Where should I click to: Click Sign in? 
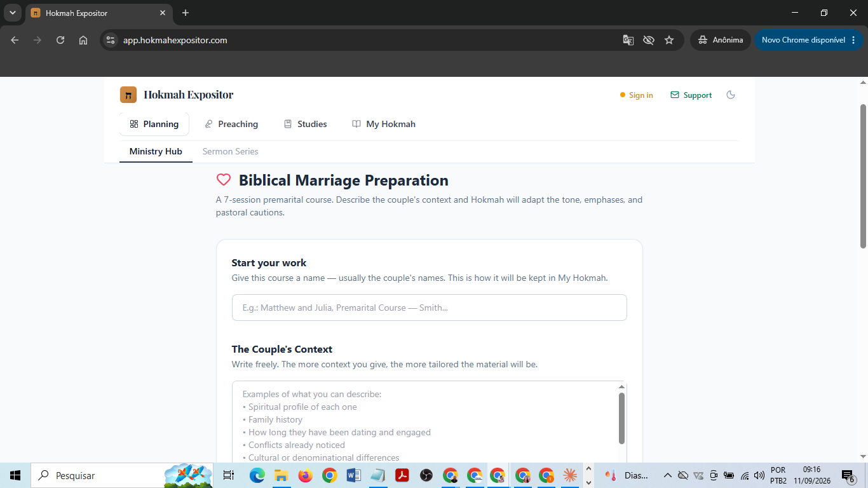[x=637, y=95]
